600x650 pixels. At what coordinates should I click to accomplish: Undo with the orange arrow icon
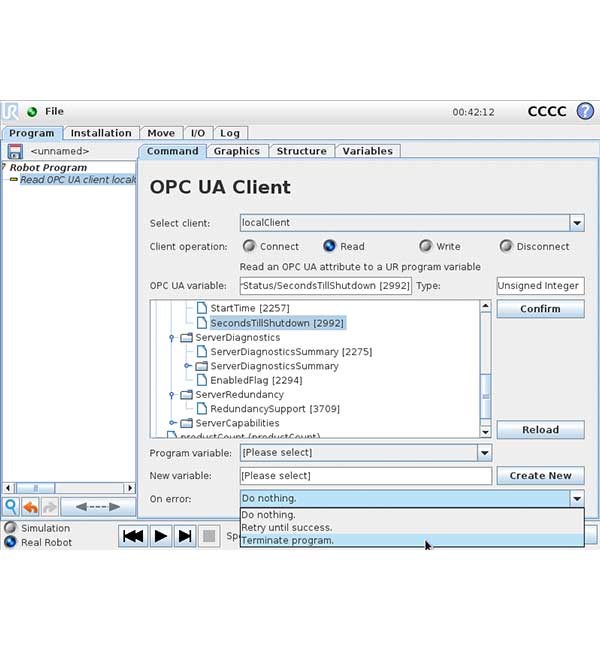tap(31, 507)
